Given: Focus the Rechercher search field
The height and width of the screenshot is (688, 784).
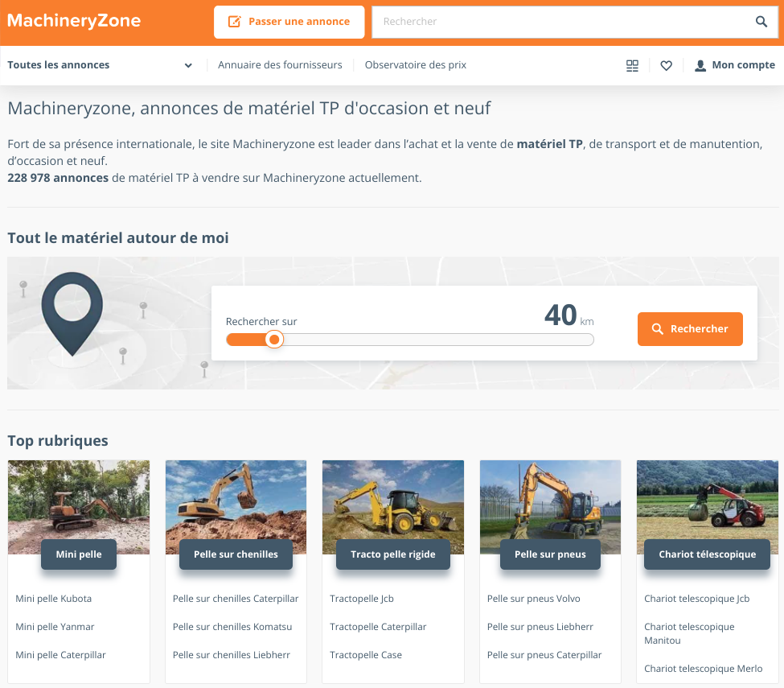Looking at the screenshot, I should coord(563,22).
